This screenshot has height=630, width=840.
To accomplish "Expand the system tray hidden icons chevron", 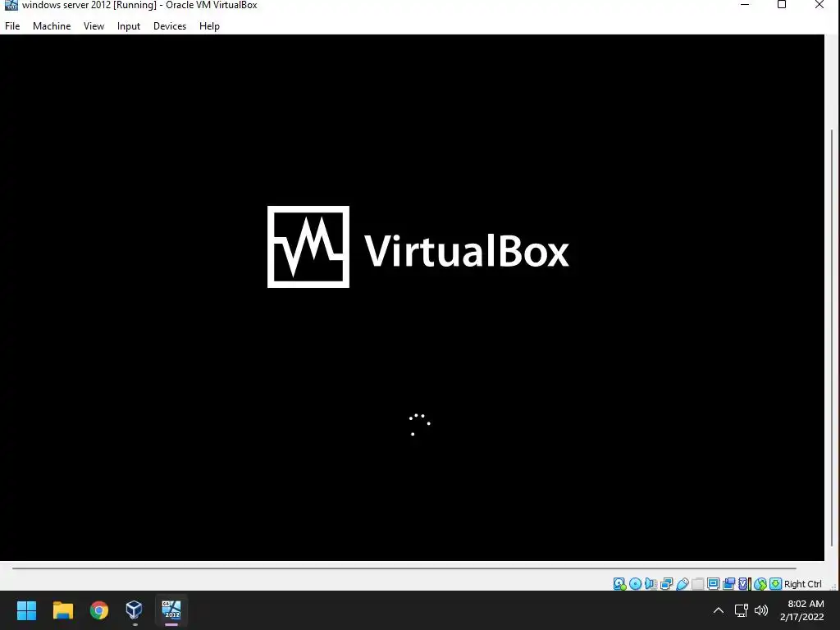I will (x=719, y=610).
